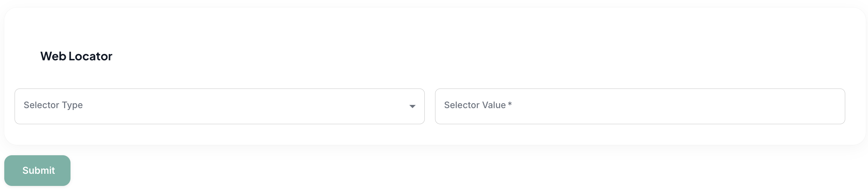The width and height of the screenshot is (868, 192).
Task: Click the Selector Type dropdown arrow
Action: [412, 106]
